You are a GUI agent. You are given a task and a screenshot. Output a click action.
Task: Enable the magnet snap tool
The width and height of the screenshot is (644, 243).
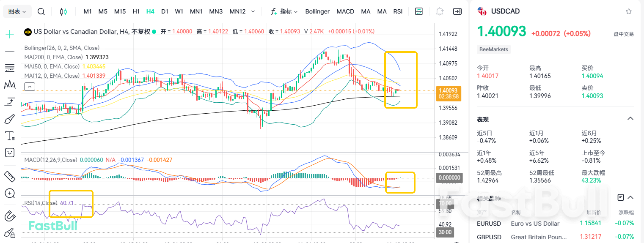tap(9, 216)
